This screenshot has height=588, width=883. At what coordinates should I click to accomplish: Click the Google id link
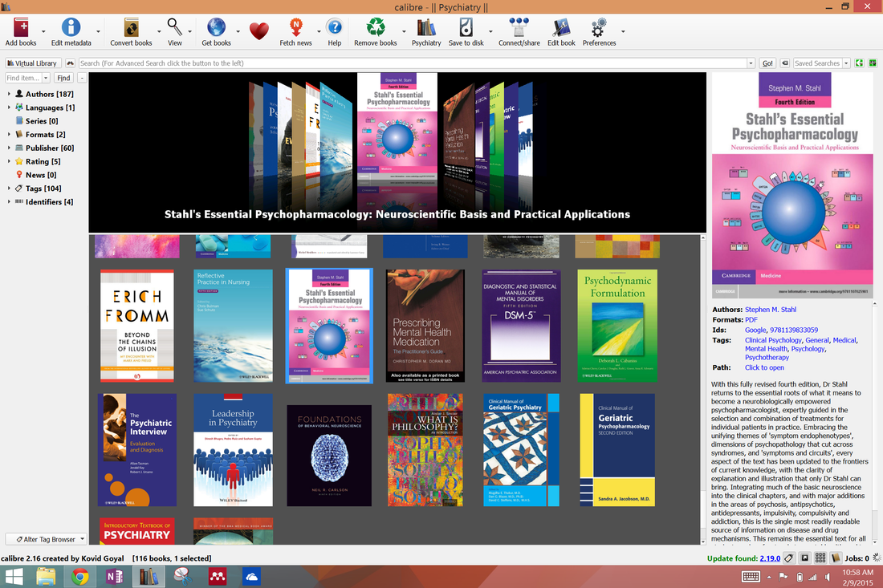(755, 330)
